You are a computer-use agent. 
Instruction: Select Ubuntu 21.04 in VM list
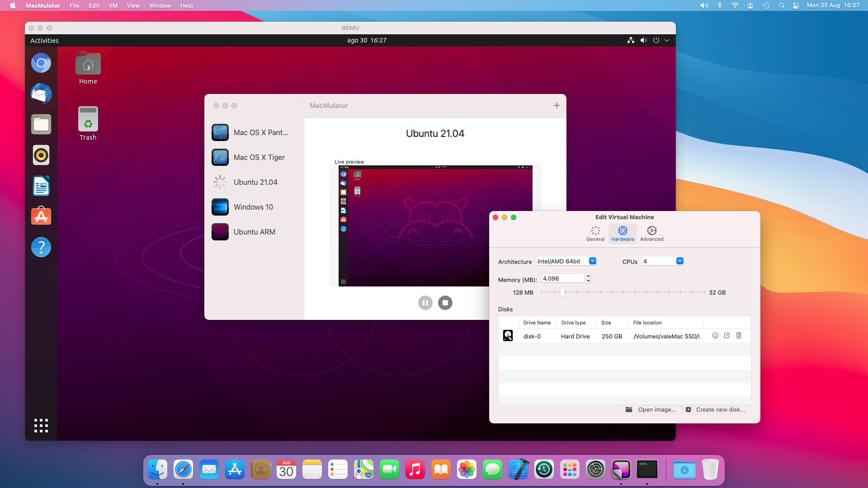pos(255,182)
